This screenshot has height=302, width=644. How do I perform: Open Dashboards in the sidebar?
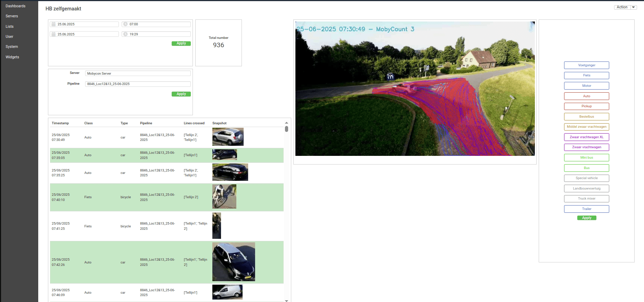[16, 6]
